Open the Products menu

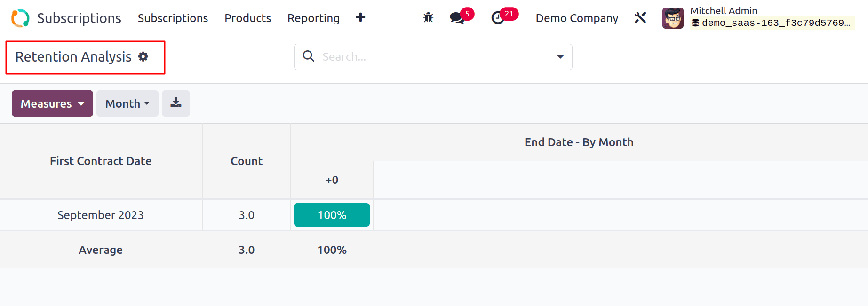tap(247, 18)
